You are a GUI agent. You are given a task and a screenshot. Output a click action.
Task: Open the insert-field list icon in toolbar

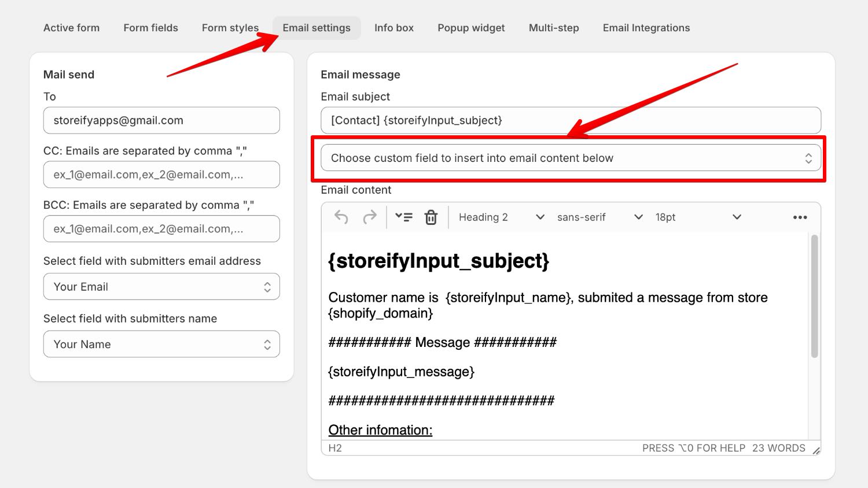403,217
